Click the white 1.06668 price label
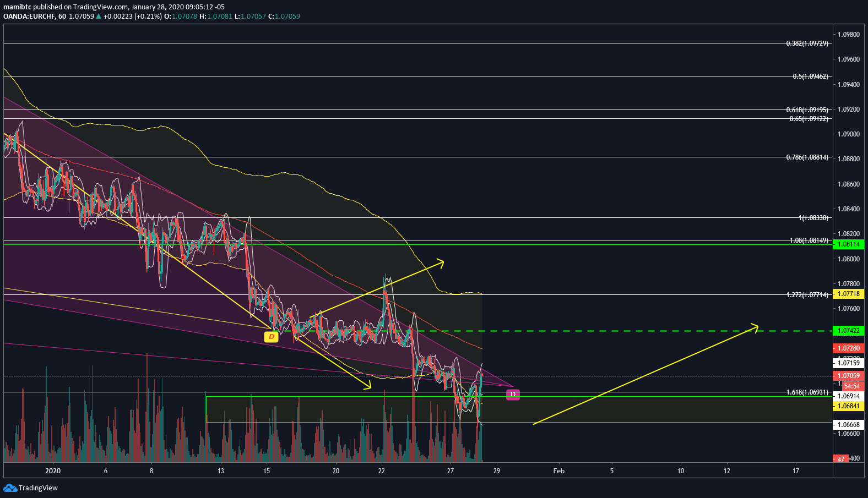The height and width of the screenshot is (498, 868). point(849,425)
